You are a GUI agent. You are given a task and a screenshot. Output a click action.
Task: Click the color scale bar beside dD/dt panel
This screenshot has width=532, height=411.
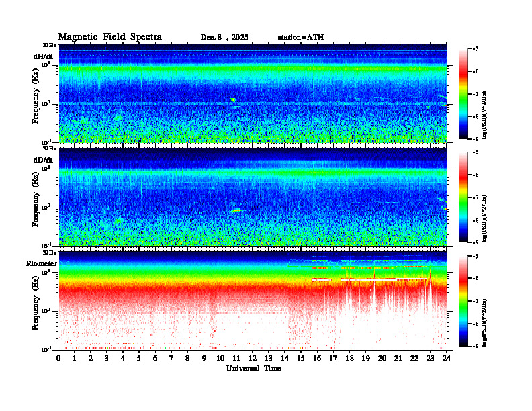tap(463, 197)
